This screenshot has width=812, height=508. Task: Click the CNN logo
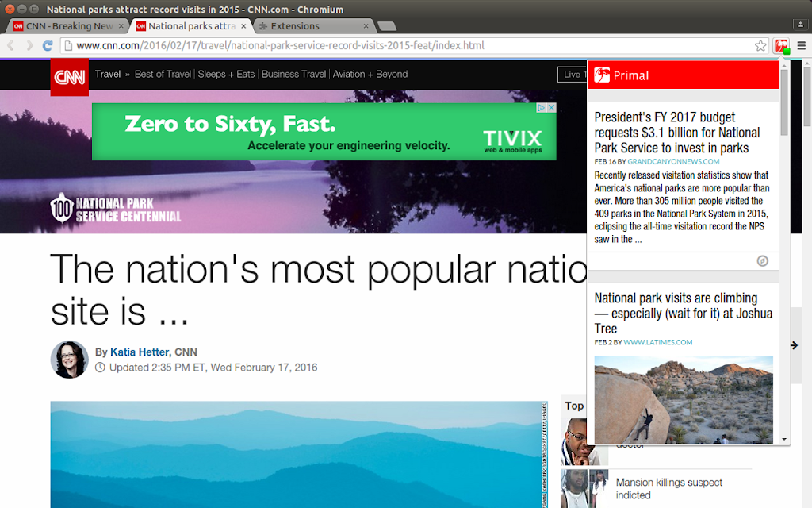pyautogui.click(x=70, y=77)
